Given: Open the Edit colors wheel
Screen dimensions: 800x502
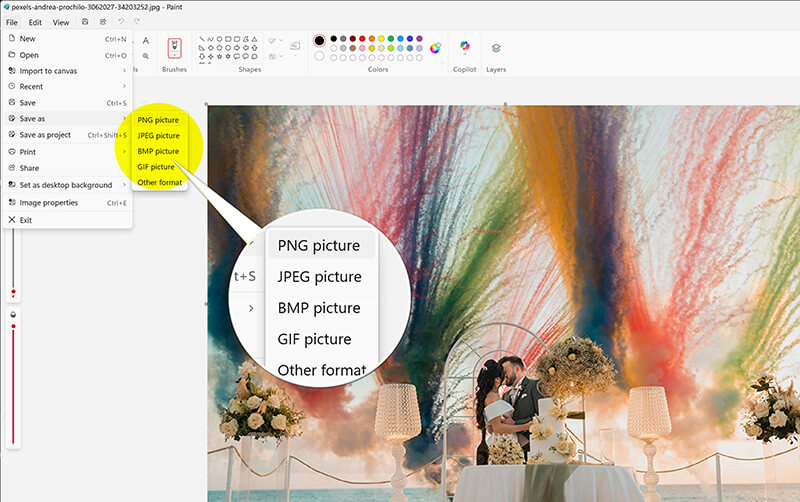Looking at the screenshot, I should tap(435, 48).
